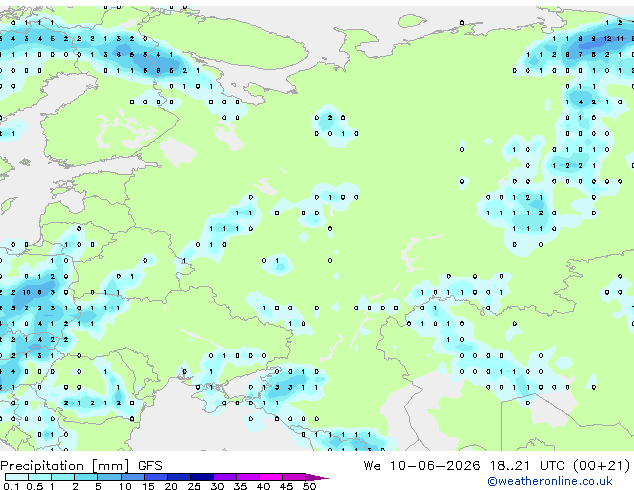Click the '25' legend scale label

194,486
